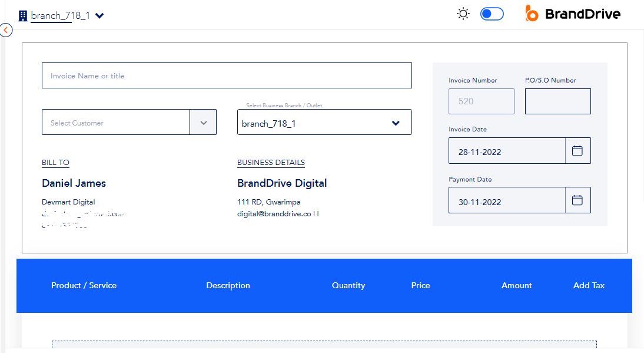Click the Invoice Number label

click(473, 80)
